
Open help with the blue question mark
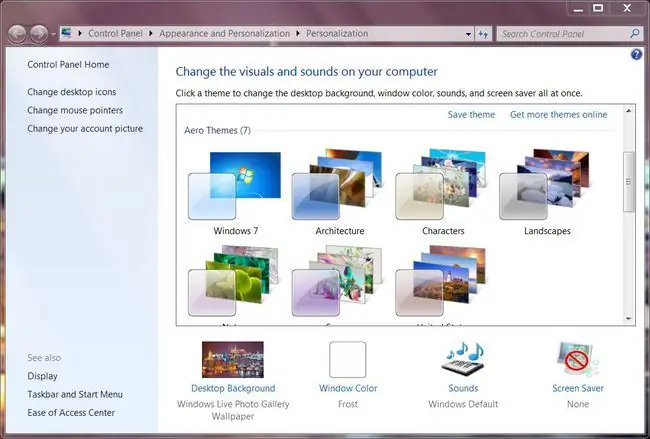(x=636, y=54)
